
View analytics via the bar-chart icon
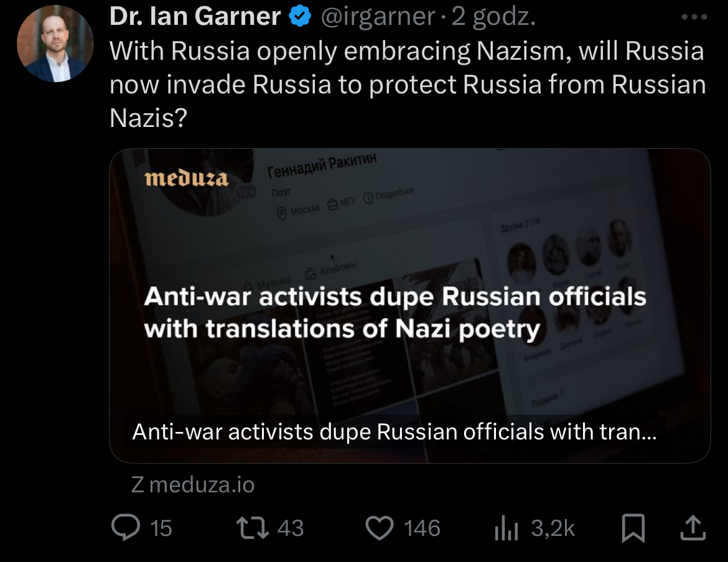tap(506, 528)
